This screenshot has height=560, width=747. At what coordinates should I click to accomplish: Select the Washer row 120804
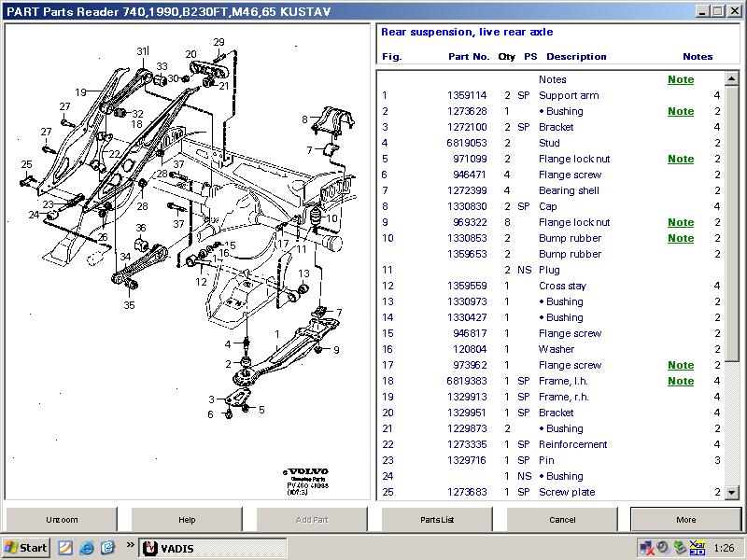pyautogui.click(x=551, y=349)
